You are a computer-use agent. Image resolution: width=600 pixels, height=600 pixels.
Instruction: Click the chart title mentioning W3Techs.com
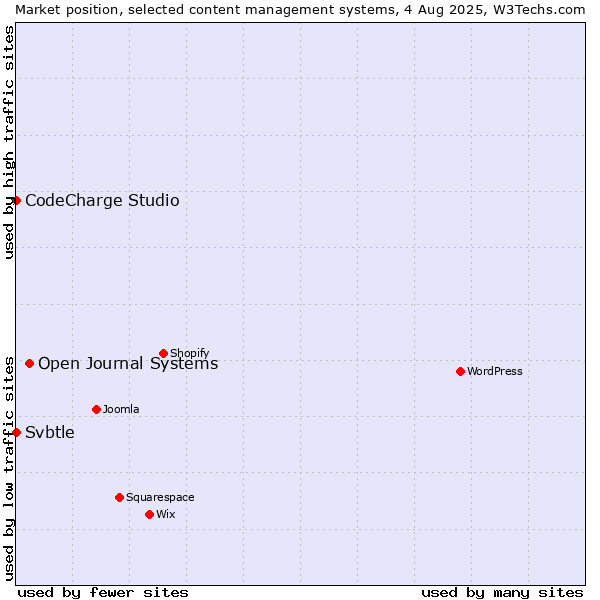[300, 10]
